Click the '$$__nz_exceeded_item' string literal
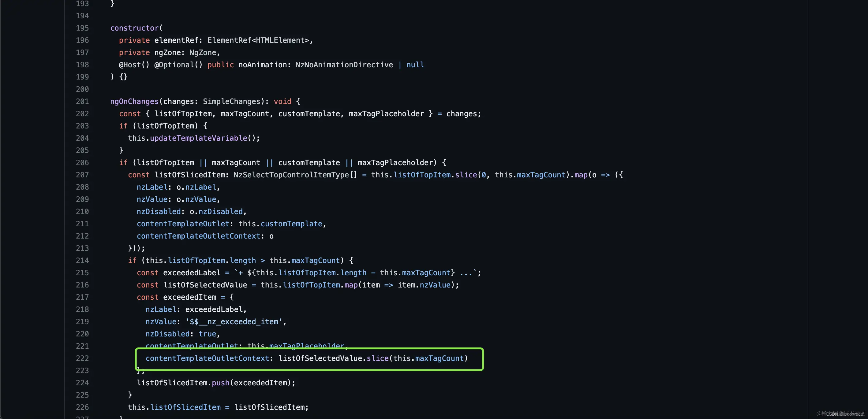 pyautogui.click(x=234, y=322)
